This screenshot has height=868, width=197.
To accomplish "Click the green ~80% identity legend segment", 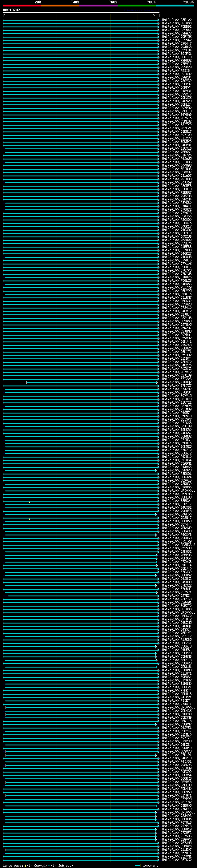I will pos(136,6).
